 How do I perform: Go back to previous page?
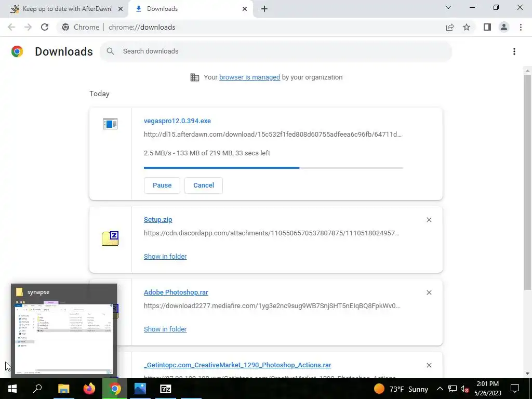(x=11, y=27)
